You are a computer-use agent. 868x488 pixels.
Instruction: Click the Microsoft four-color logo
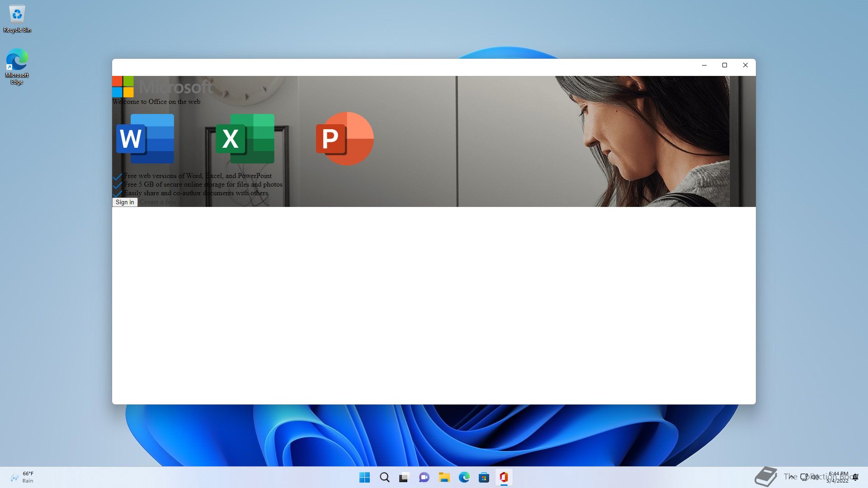coord(123,87)
